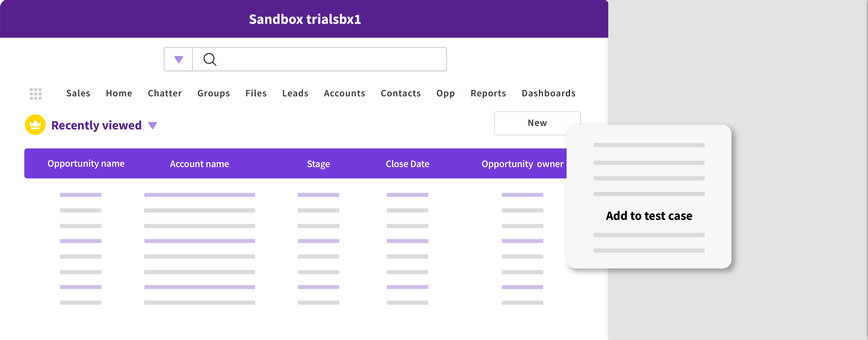The height and width of the screenshot is (340, 868).
Task: Click the app launcher grid icon
Action: [x=35, y=94]
